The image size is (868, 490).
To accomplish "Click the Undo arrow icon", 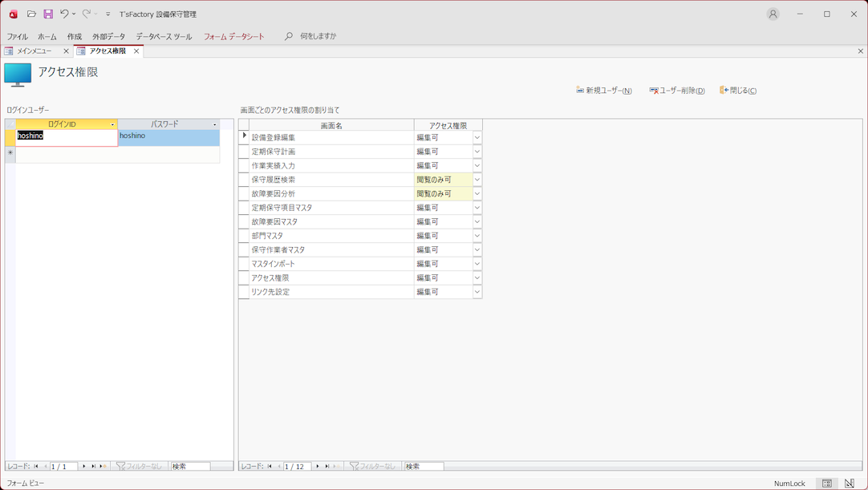I will pyautogui.click(x=64, y=14).
